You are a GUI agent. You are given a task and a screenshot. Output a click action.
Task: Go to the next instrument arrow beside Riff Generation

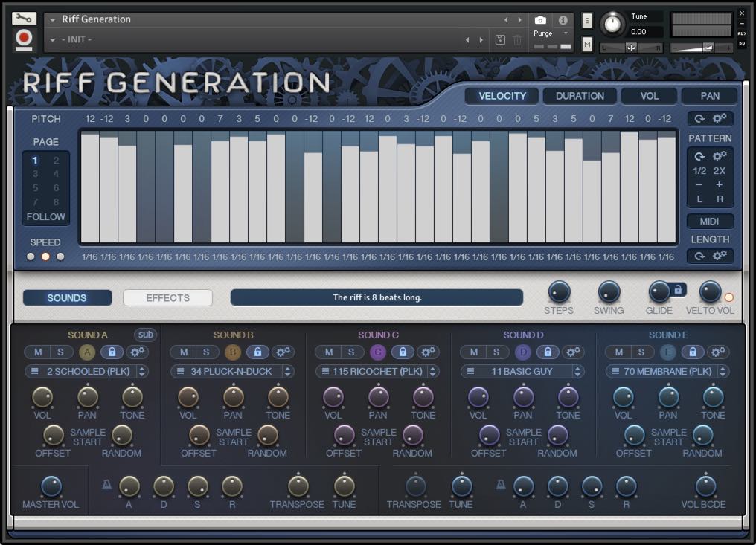click(x=519, y=20)
